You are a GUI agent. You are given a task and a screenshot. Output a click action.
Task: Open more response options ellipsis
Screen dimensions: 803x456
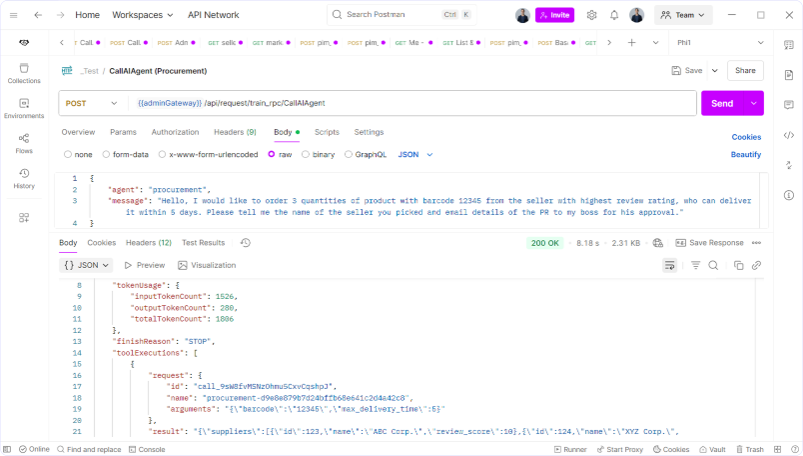756,243
